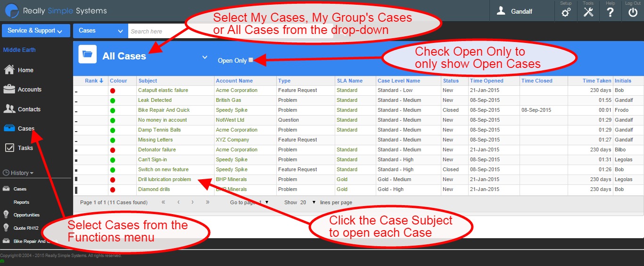Click the Contacts people icon
Screen dimensions: 644x266
(x=9, y=109)
